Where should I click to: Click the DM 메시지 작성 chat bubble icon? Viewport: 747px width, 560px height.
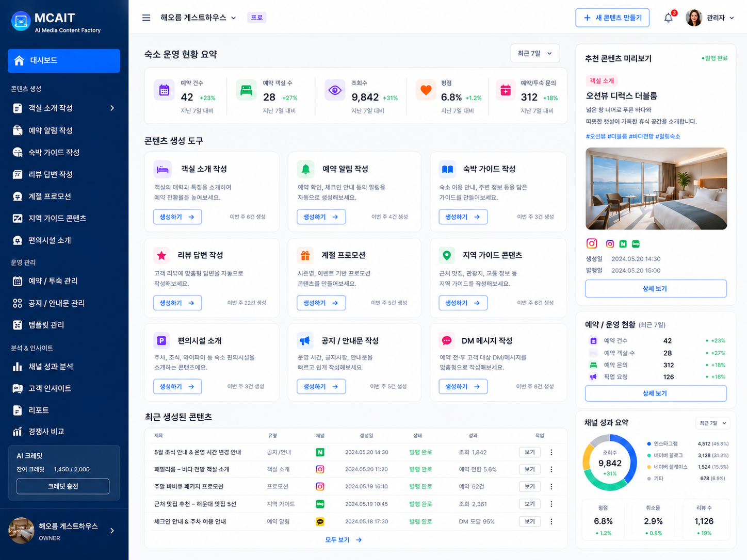pyautogui.click(x=447, y=340)
